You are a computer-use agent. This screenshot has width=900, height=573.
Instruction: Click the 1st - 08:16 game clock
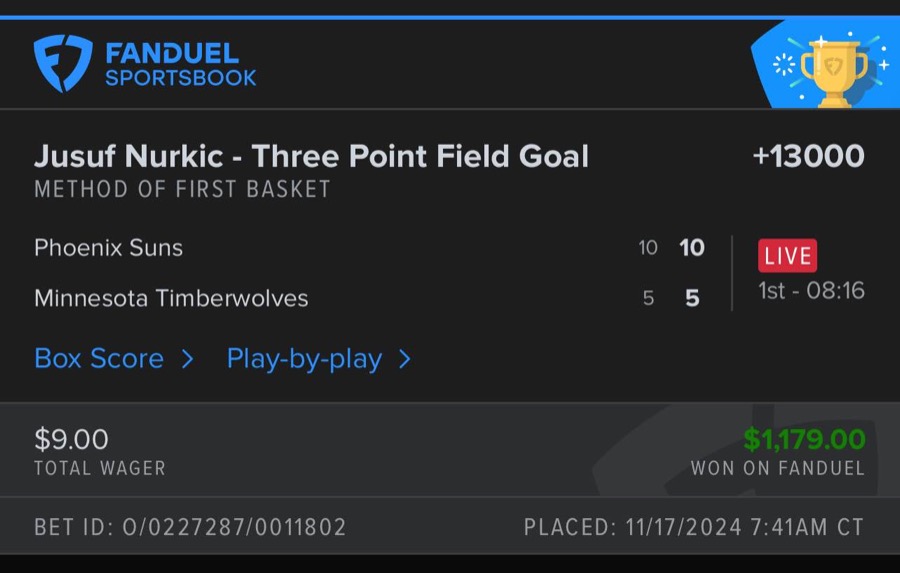point(811,291)
